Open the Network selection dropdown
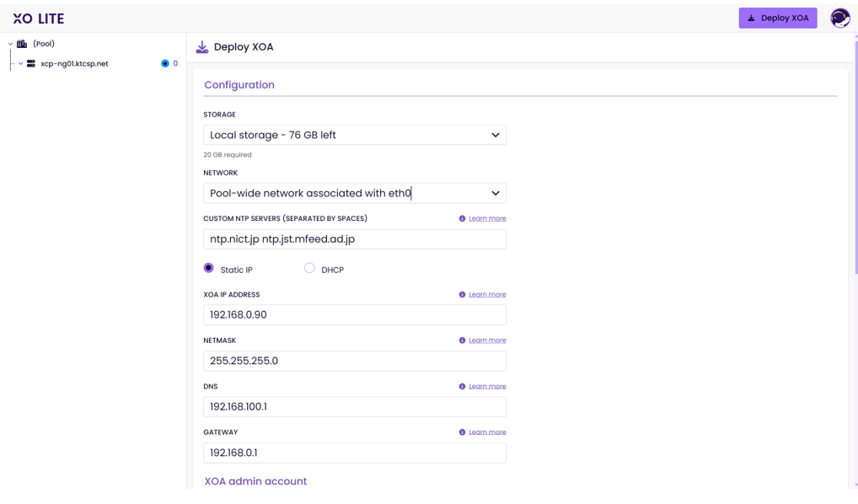 point(354,193)
